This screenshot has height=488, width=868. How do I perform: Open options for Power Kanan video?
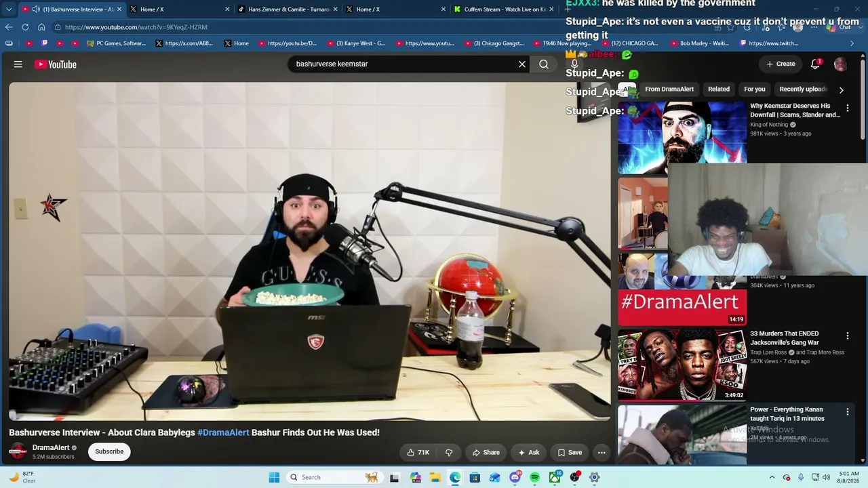point(847,411)
